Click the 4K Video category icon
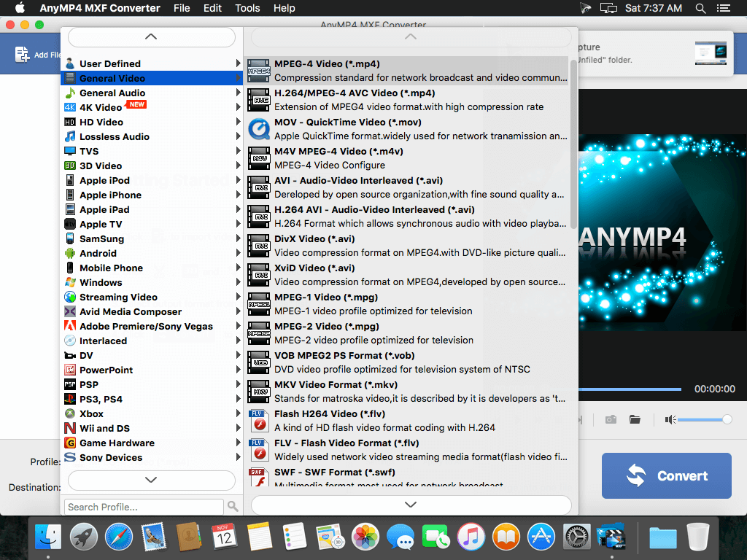Viewport: 747px width, 560px height. pos(70,107)
